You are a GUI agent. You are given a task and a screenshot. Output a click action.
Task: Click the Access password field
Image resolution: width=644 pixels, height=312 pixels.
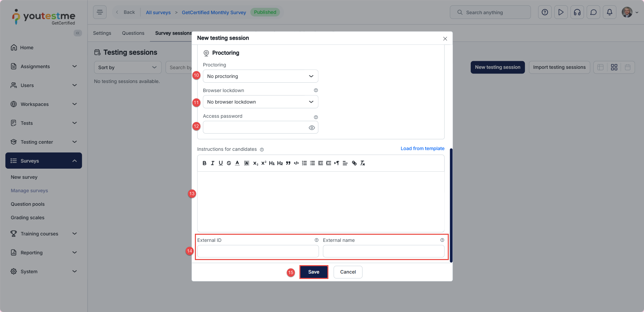click(x=261, y=127)
